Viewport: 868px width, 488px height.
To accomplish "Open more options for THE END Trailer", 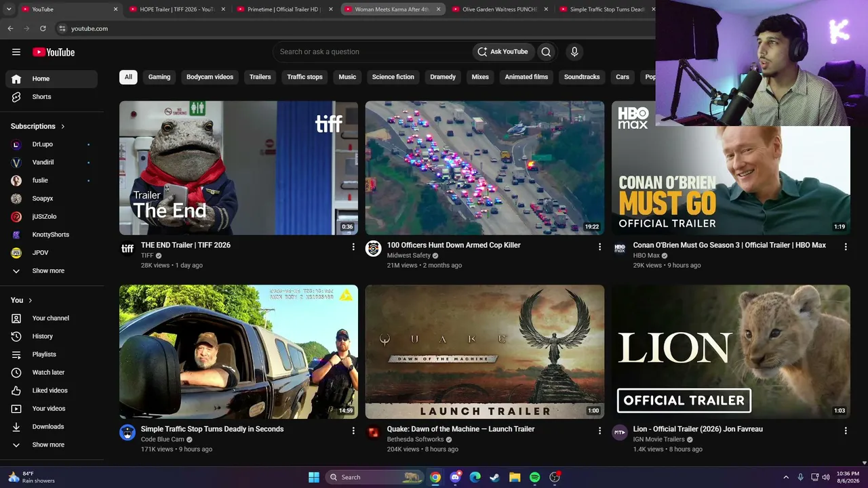I will pos(353,247).
